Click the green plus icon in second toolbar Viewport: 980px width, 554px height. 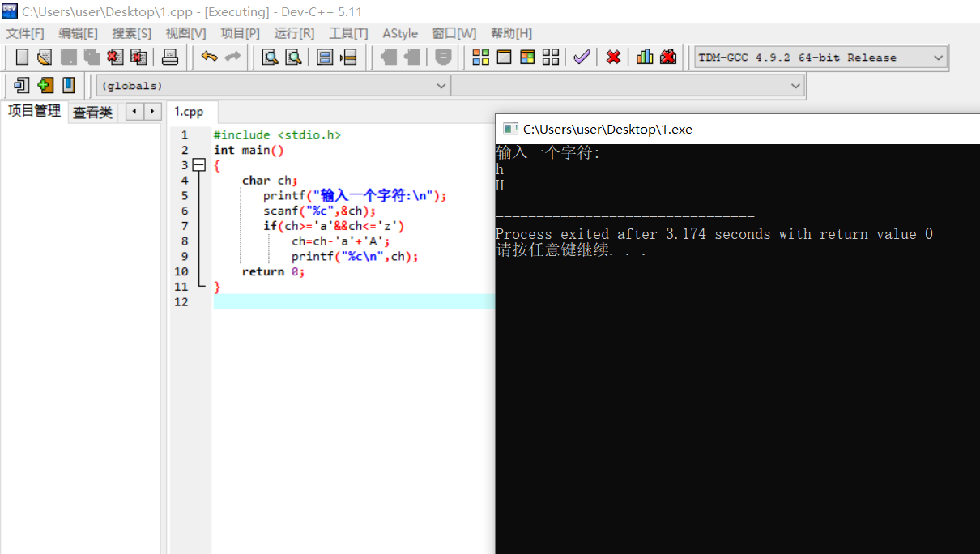(x=45, y=85)
